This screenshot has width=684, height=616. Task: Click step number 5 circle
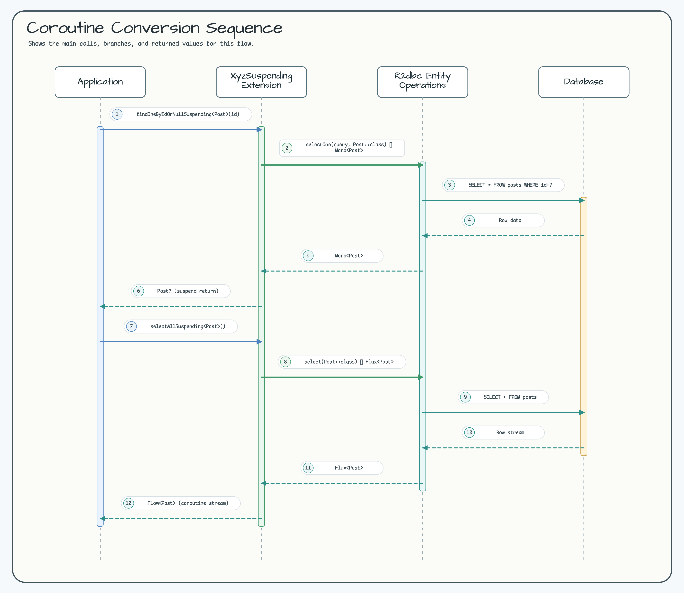point(308,256)
